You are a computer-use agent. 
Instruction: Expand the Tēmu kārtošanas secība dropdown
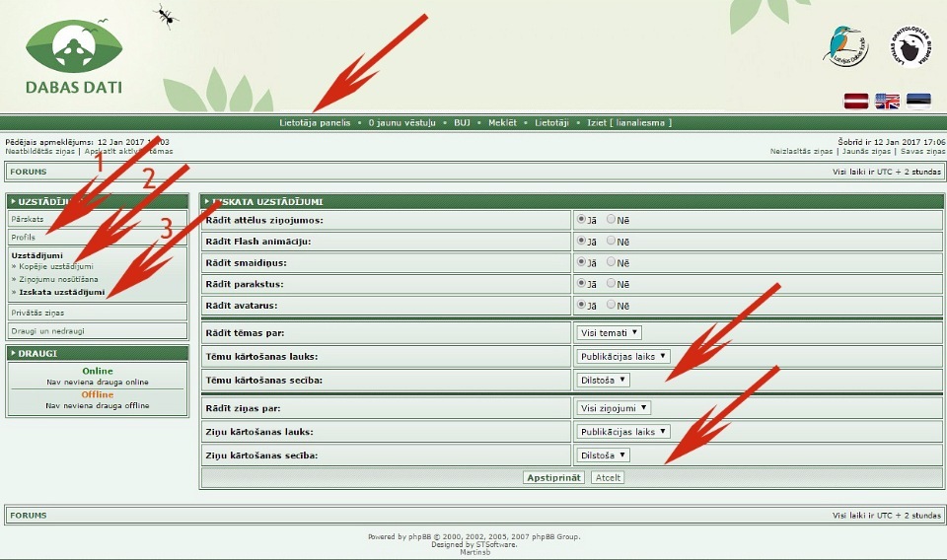tap(603, 380)
